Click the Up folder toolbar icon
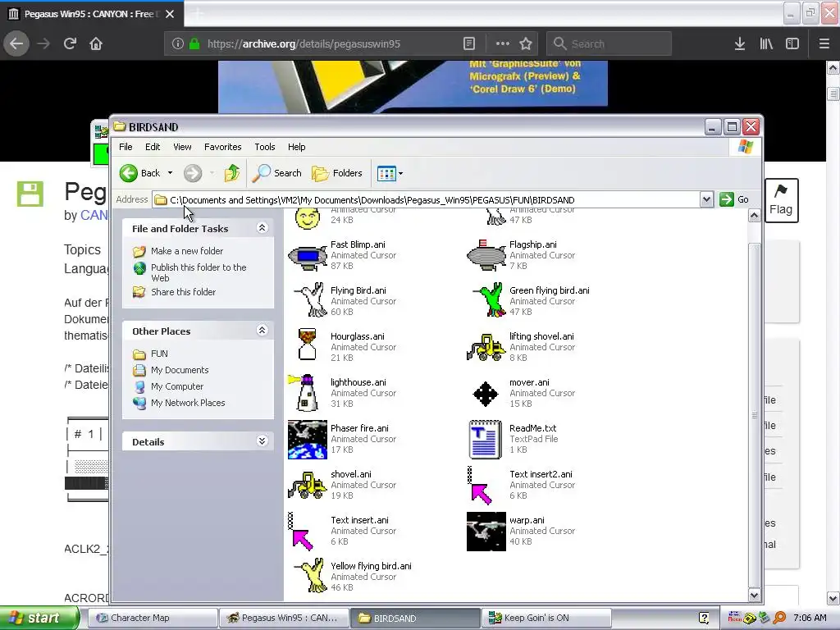Viewport: 840px width, 630px height. 232,173
